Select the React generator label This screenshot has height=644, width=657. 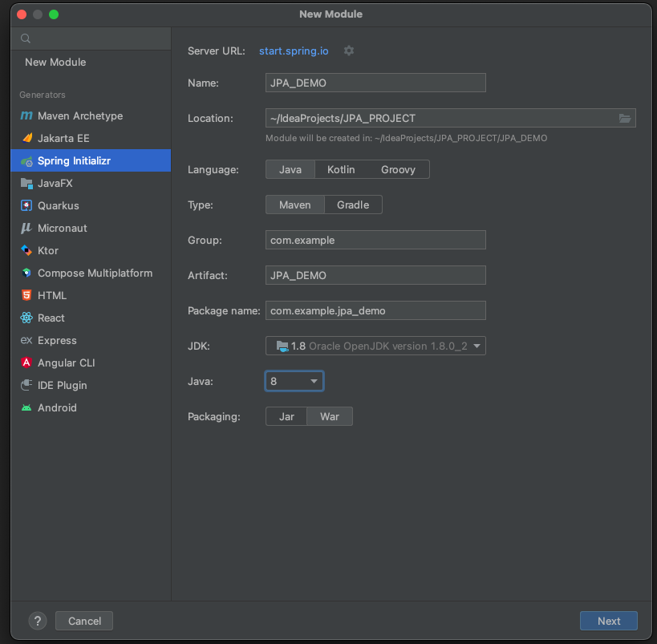tap(51, 318)
